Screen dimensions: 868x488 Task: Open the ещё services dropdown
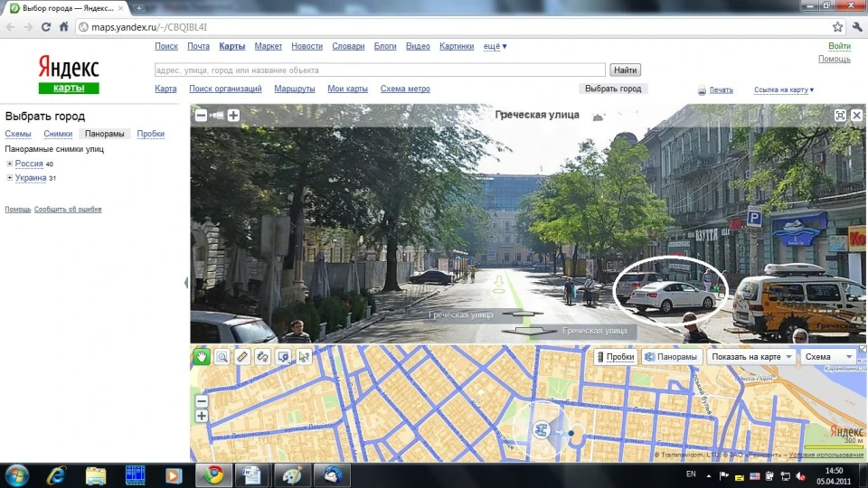495,46
